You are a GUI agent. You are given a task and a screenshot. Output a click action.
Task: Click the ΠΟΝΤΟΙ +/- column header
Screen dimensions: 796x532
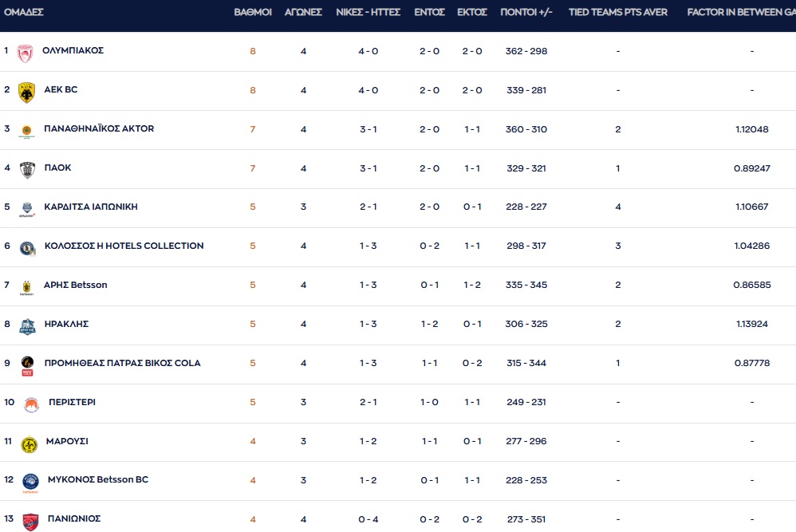(x=526, y=13)
